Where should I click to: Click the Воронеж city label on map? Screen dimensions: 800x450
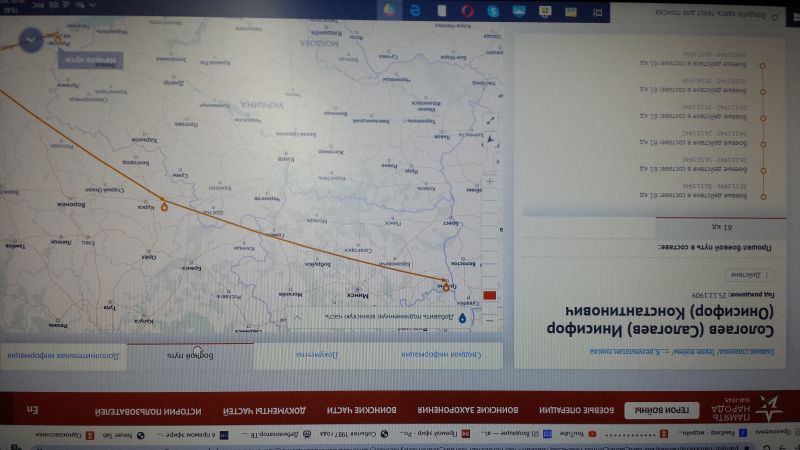pos(71,204)
